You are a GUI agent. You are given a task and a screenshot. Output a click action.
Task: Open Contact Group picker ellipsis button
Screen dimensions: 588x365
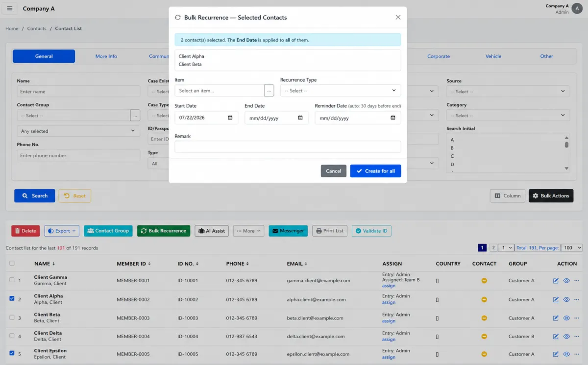coord(135,116)
